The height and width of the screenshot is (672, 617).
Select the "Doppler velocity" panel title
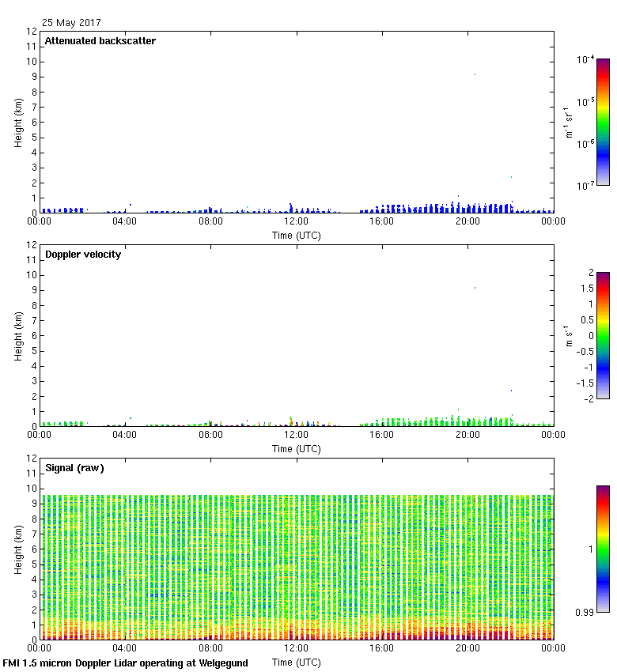pos(83,255)
